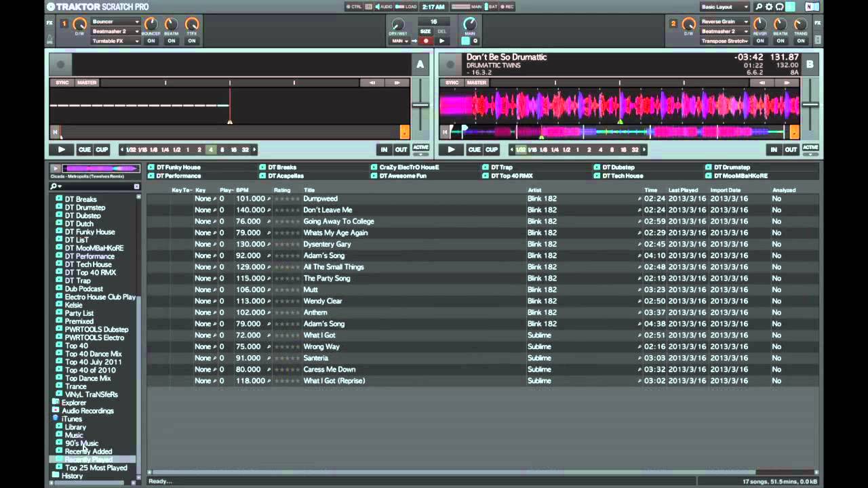Open the metronome panel icon under left FX
This screenshot has height=488, width=868.
[50, 40]
